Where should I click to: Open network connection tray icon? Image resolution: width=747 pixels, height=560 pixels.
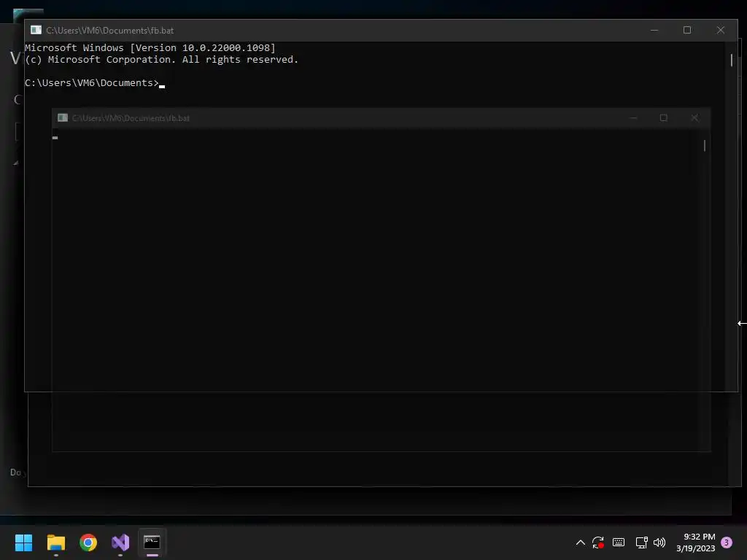point(641,542)
